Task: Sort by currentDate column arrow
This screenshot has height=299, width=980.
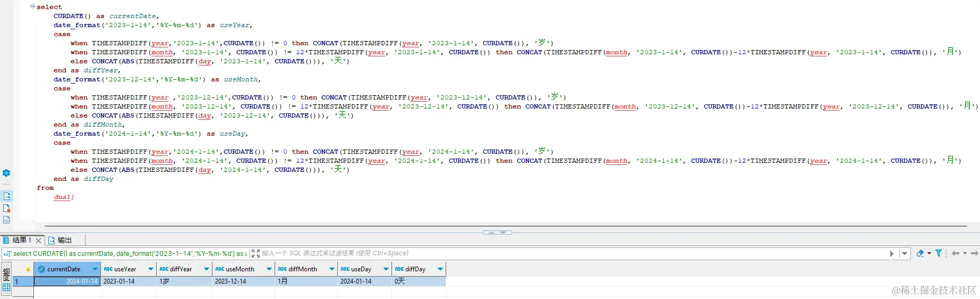Action: (x=95, y=269)
